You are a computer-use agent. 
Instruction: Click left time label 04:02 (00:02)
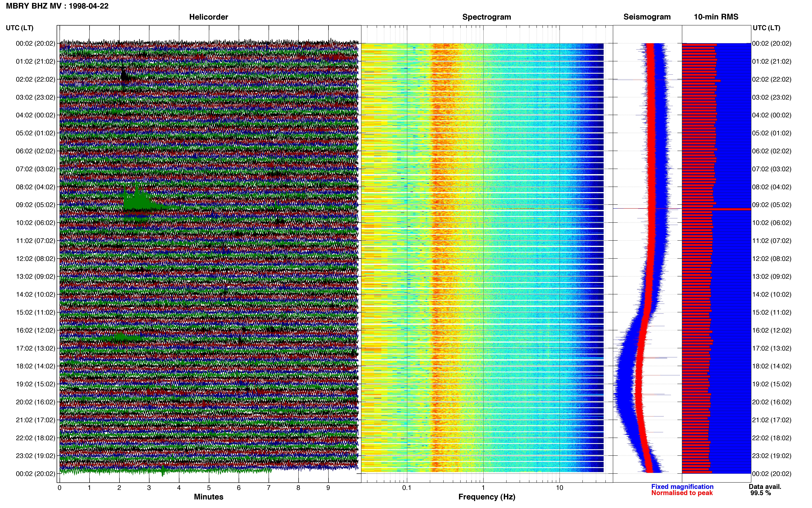pyautogui.click(x=35, y=115)
